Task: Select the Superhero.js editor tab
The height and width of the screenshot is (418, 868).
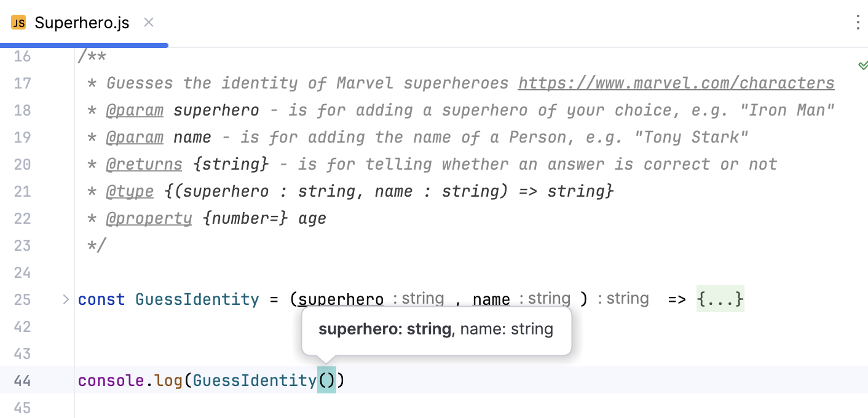Action: click(x=82, y=22)
